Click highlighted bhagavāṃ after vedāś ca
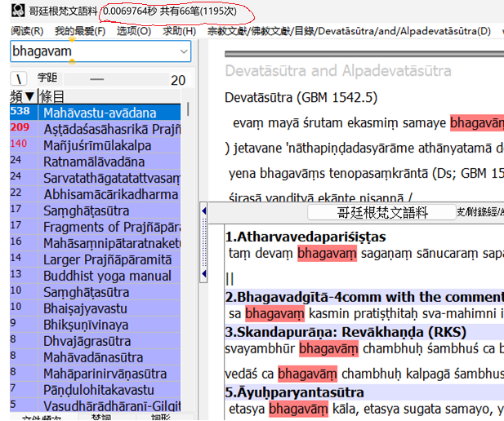 [307, 374]
